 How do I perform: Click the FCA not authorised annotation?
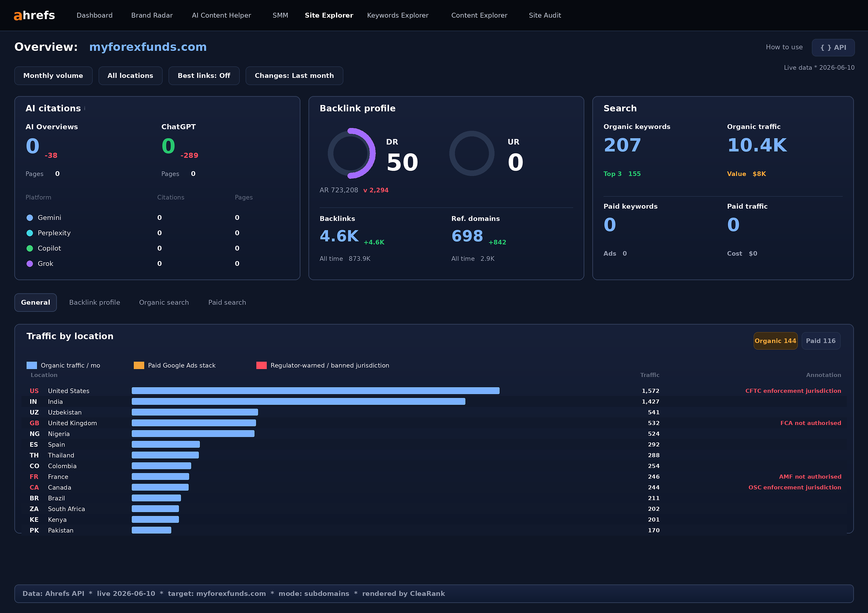pos(811,423)
